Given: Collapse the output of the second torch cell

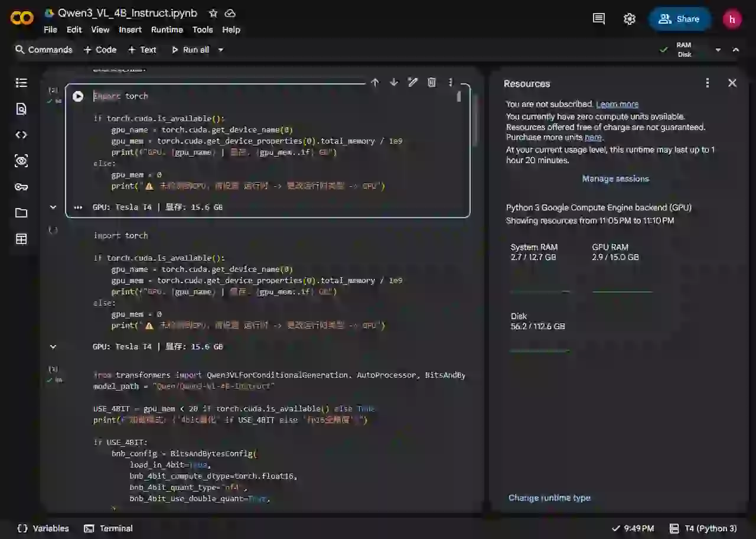Looking at the screenshot, I should (x=53, y=346).
